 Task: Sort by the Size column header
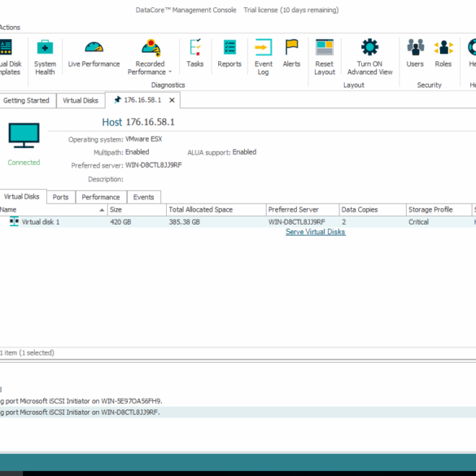[x=137, y=210]
